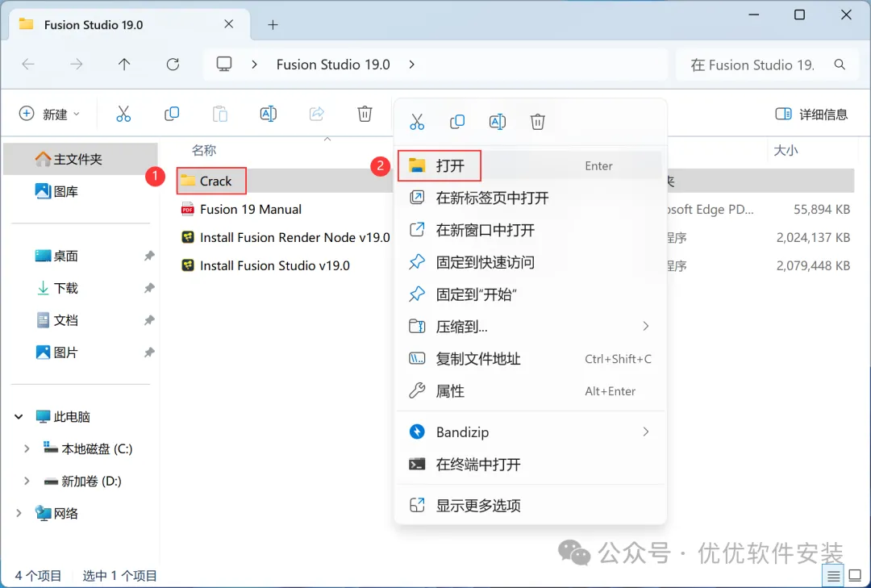Select Install Fusion Render Node v19.0

[285, 238]
